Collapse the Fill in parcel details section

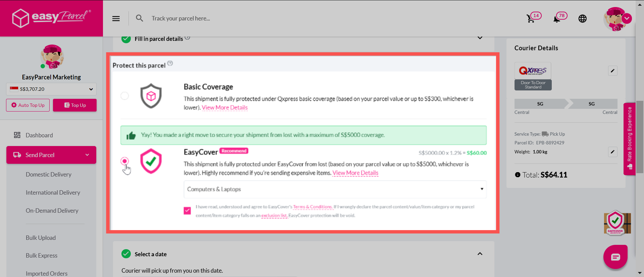click(480, 38)
